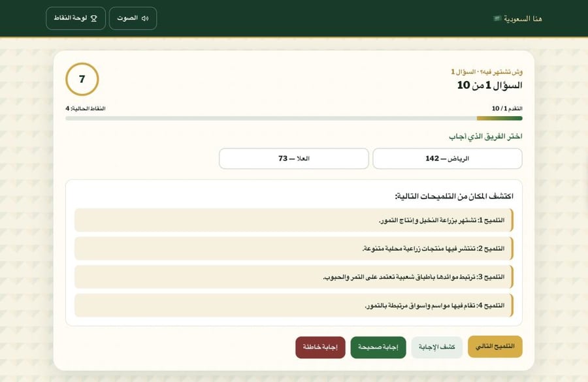588x382 pixels.
Task: Click اكتشف المكان من التلميحات التالية heading
Action: point(454,196)
